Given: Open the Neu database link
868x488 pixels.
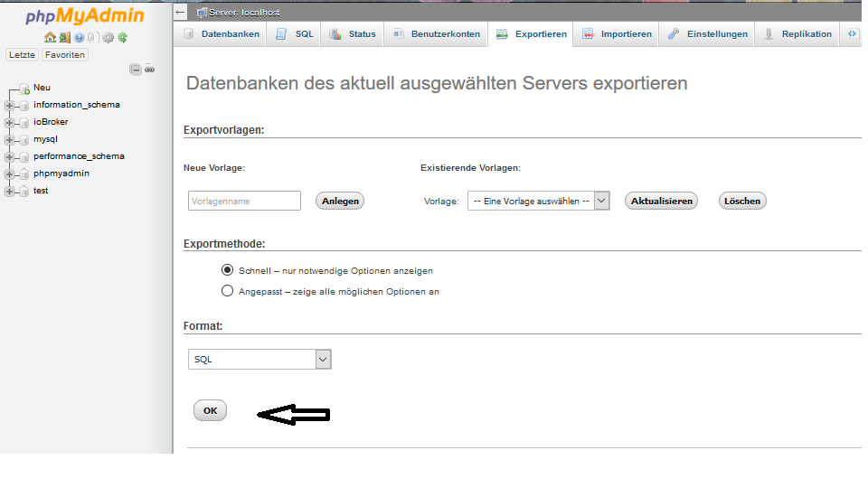Looking at the screenshot, I should pyautogui.click(x=42, y=88).
